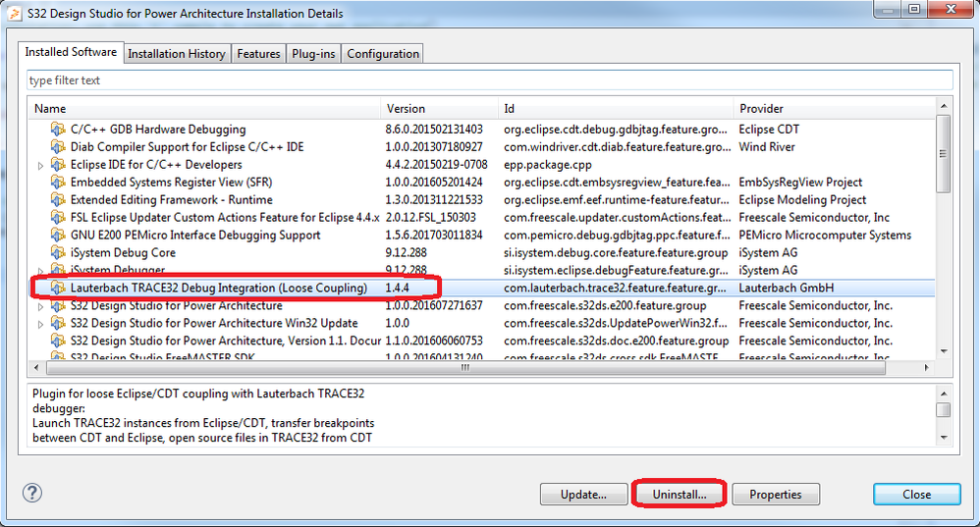Image resolution: width=980 pixels, height=527 pixels.
Task: Sort by the Provider column header
Action: [x=835, y=109]
